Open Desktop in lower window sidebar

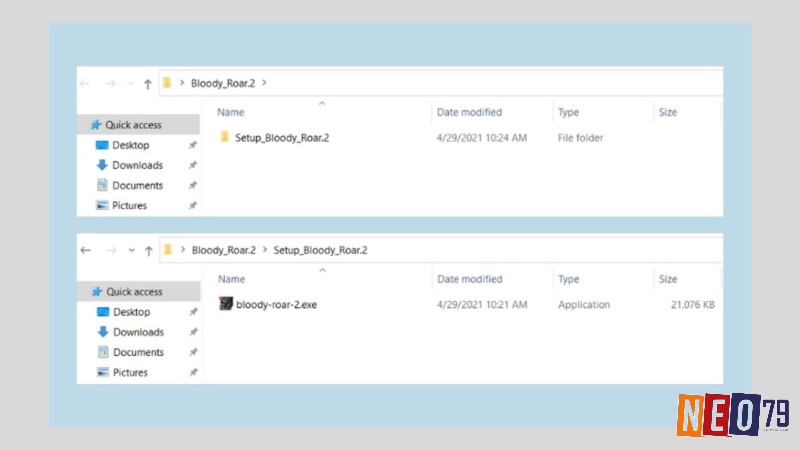[x=132, y=312]
